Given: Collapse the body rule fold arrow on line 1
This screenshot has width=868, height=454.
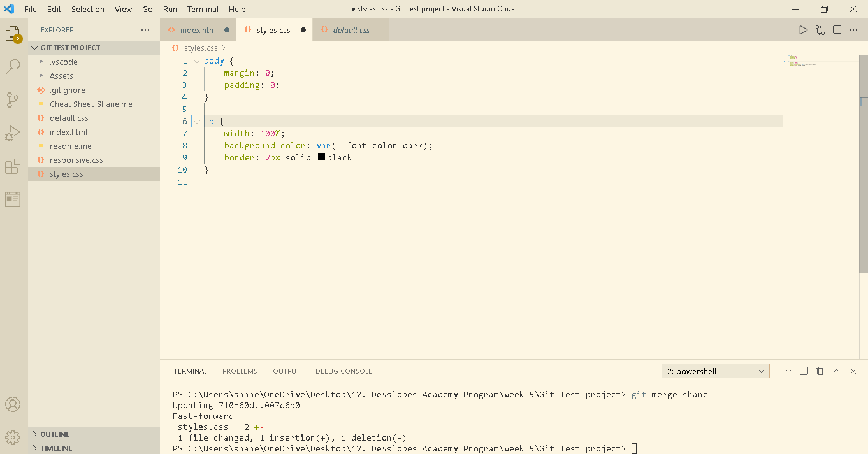Looking at the screenshot, I should click(196, 60).
